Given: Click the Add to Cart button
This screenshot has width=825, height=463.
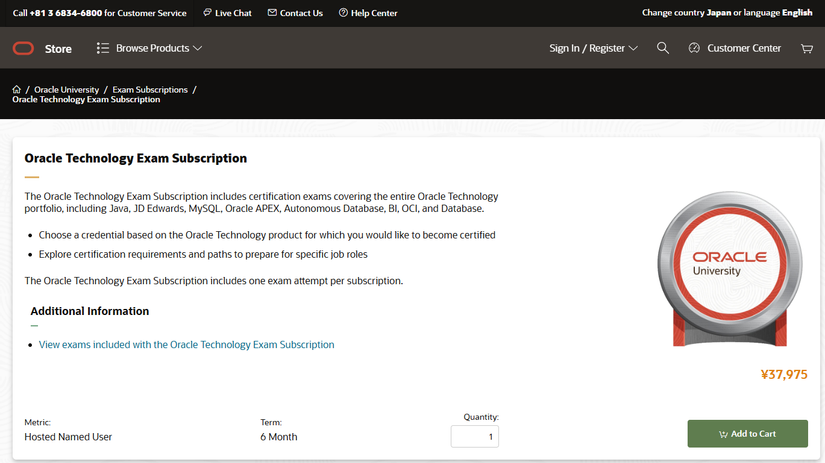Looking at the screenshot, I should 747,433.
